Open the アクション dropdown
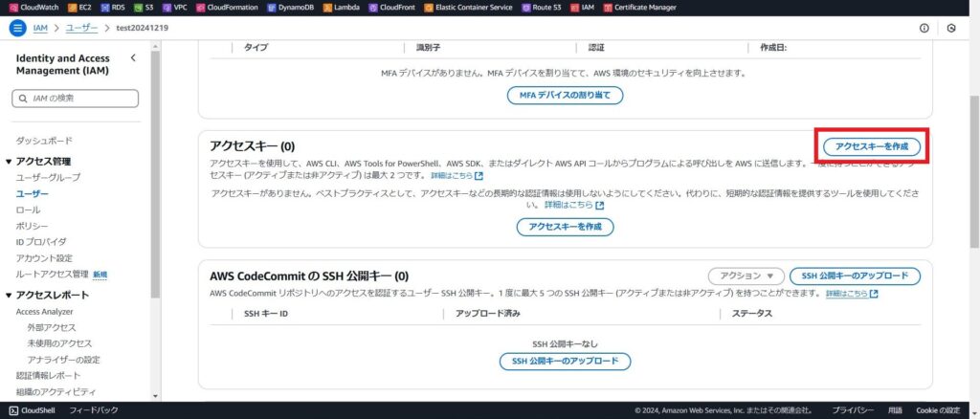 click(x=746, y=276)
